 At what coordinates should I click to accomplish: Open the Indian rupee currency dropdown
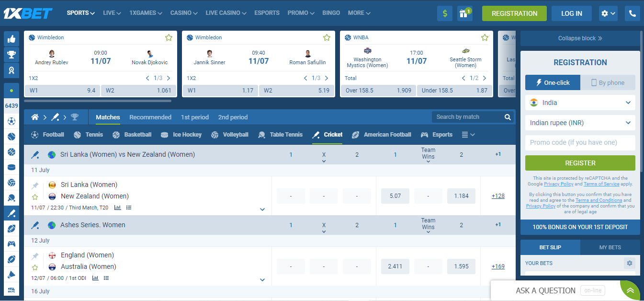pyautogui.click(x=580, y=123)
